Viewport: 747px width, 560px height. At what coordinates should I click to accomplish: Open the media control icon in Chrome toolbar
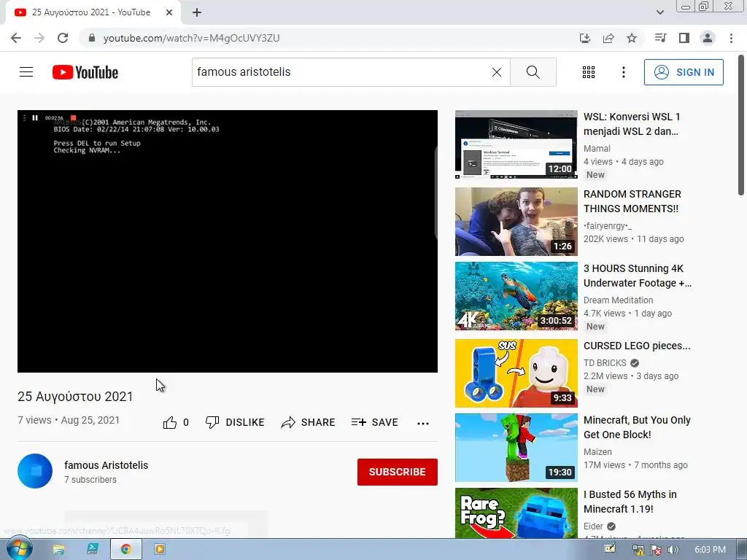(660, 38)
